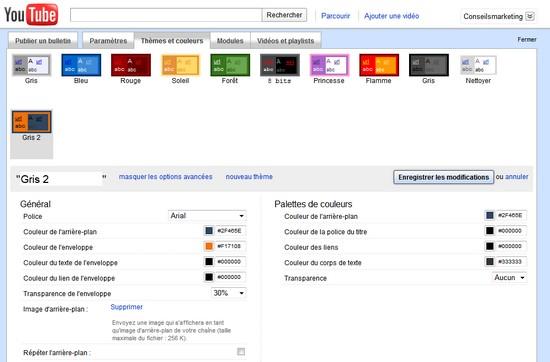This screenshot has width=550, height=362.
Task: Open the Couleur des liens swatch
Action: (x=490, y=246)
